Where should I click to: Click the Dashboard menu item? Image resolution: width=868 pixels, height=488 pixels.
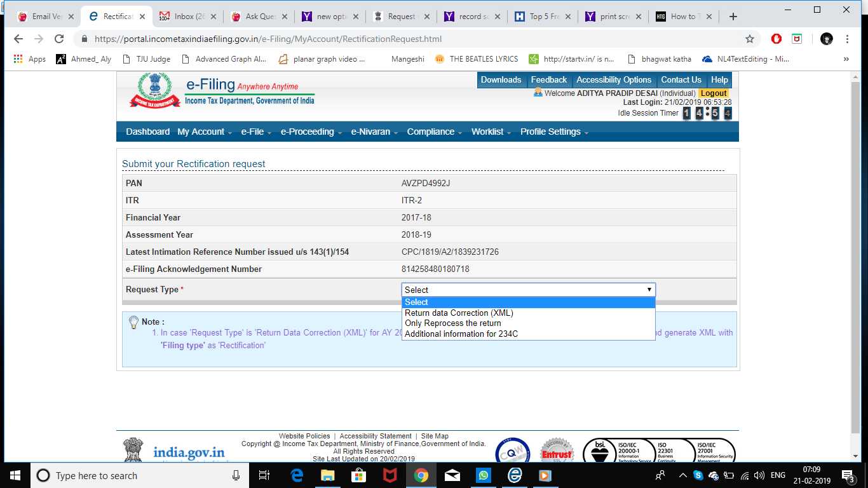coord(147,132)
